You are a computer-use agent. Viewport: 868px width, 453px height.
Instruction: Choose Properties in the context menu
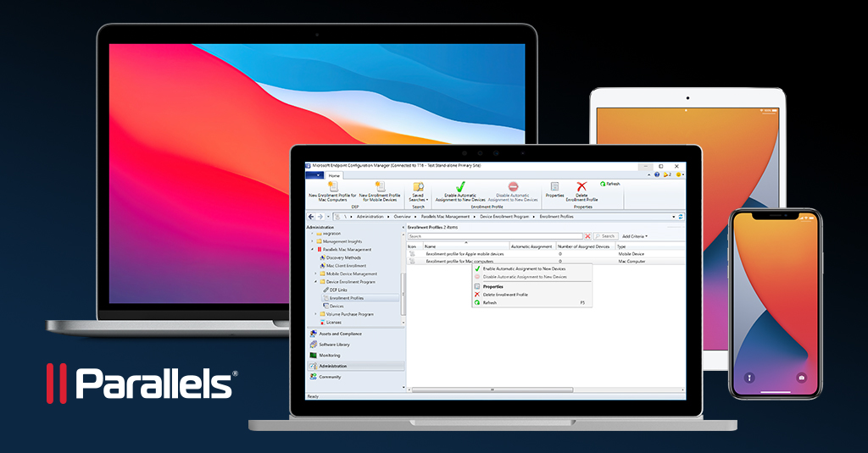[x=531, y=286]
